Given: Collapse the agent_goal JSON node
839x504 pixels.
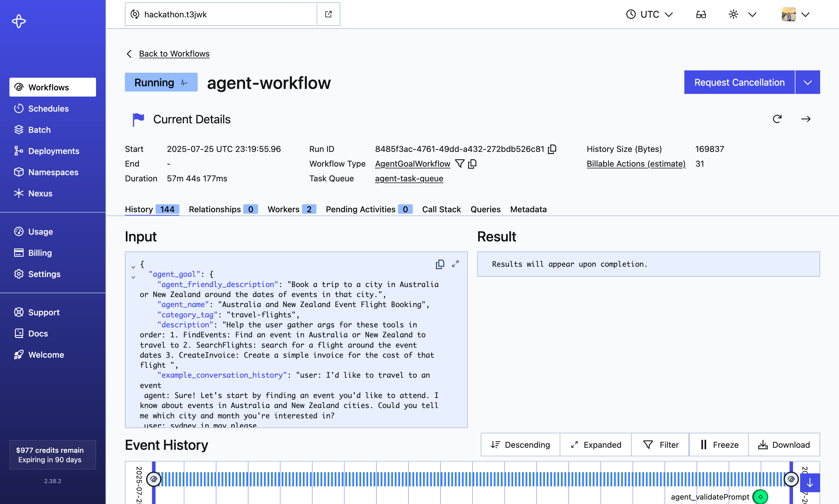Looking at the screenshot, I should tap(133, 277).
